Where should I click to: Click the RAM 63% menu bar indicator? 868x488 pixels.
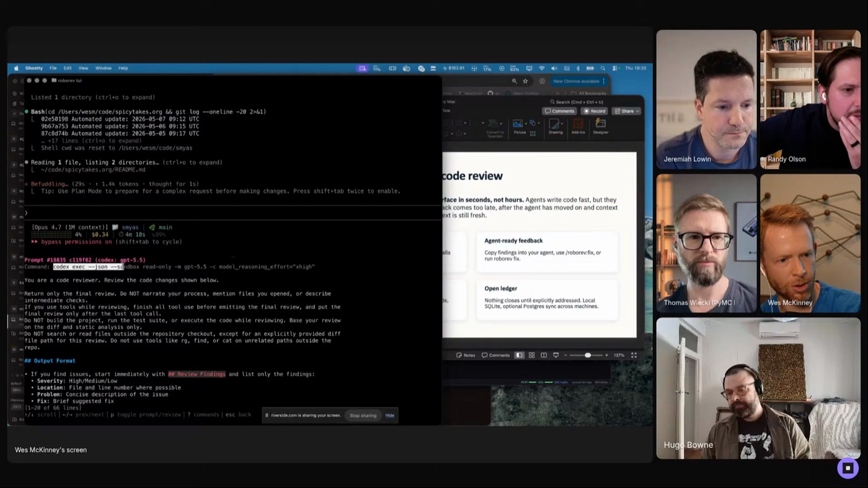click(514, 68)
